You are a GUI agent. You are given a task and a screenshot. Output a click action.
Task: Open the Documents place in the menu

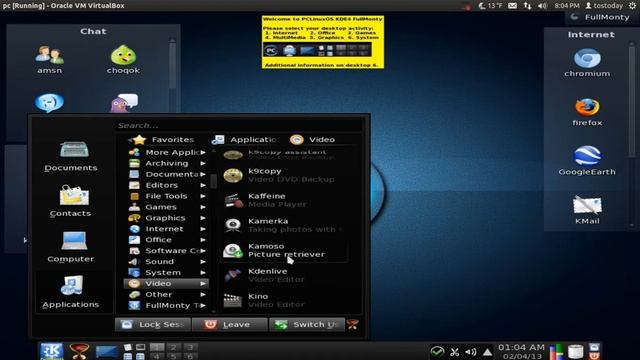click(x=71, y=156)
